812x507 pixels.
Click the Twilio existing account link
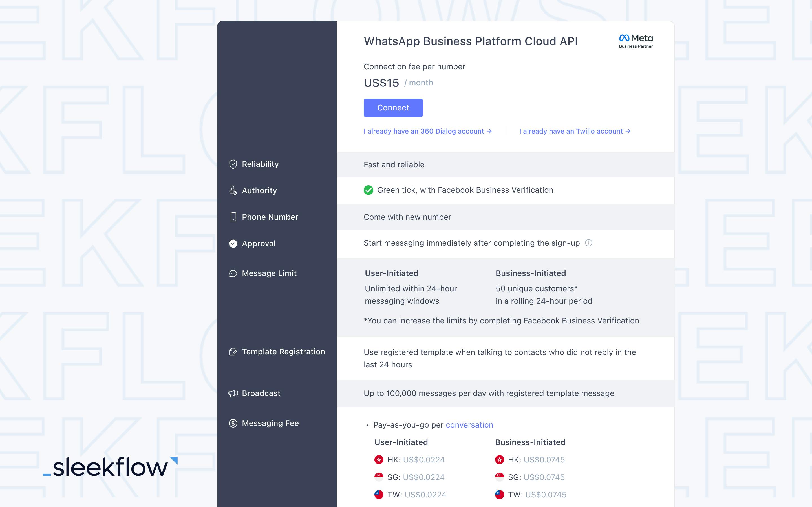coord(575,131)
